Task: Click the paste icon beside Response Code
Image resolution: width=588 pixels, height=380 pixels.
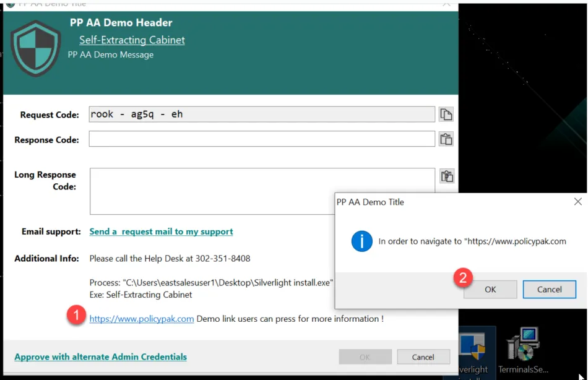Action: [446, 139]
